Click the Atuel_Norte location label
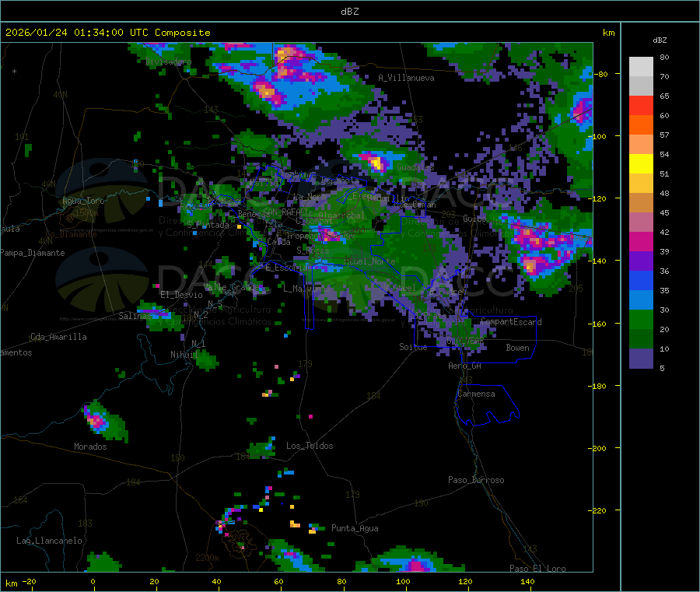The height and width of the screenshot is (592, 700). (369, 261)
